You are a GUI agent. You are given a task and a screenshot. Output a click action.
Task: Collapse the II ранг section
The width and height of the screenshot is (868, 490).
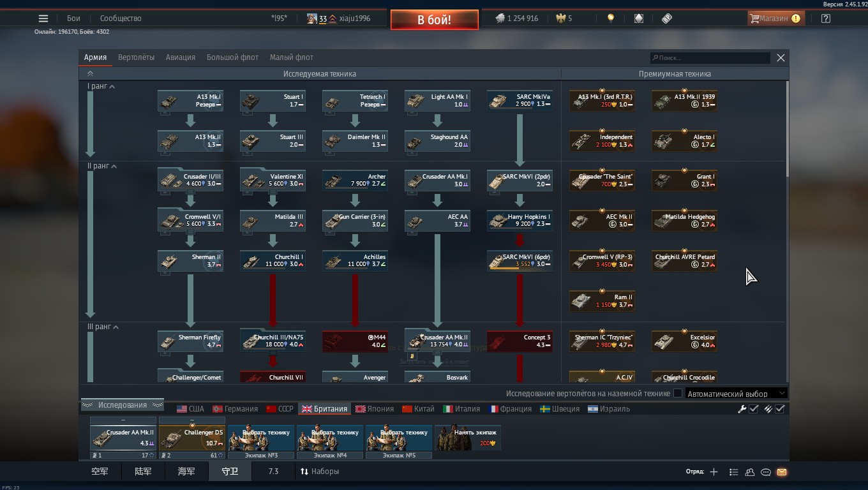click(x=102, y=166)
